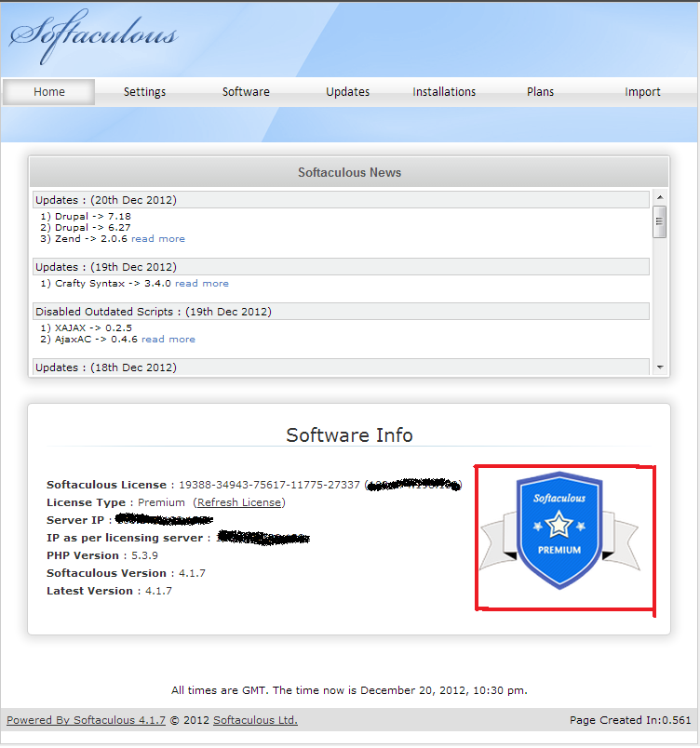Click the 'IP as per licensing server' label

[x=125, y=538]
